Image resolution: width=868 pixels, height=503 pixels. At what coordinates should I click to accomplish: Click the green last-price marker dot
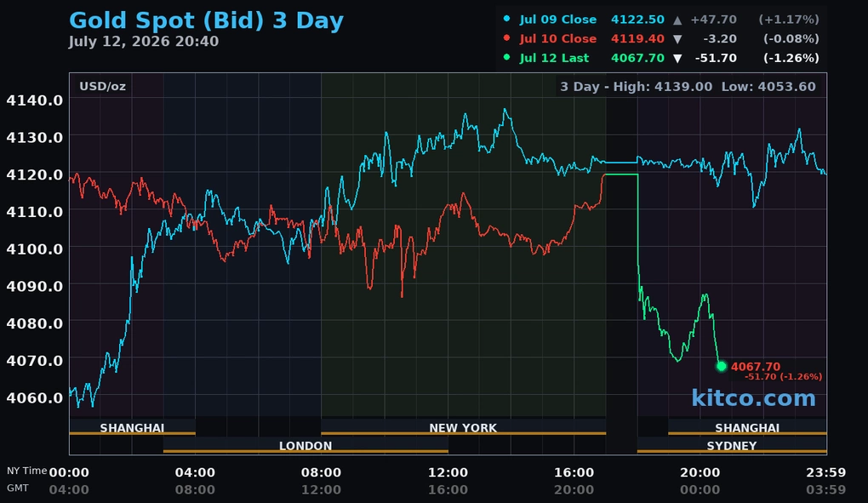tap(722, 366)
